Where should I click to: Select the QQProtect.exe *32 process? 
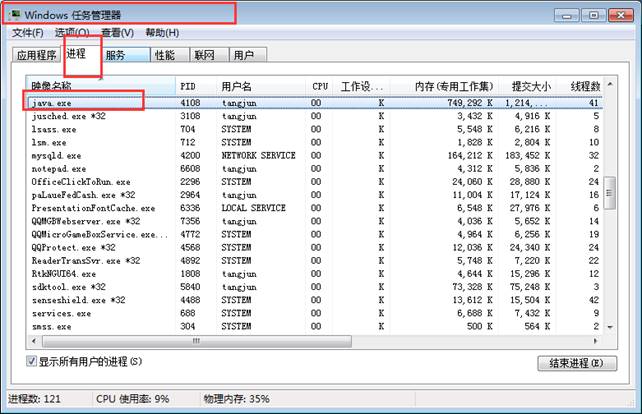tap(314, 247)
